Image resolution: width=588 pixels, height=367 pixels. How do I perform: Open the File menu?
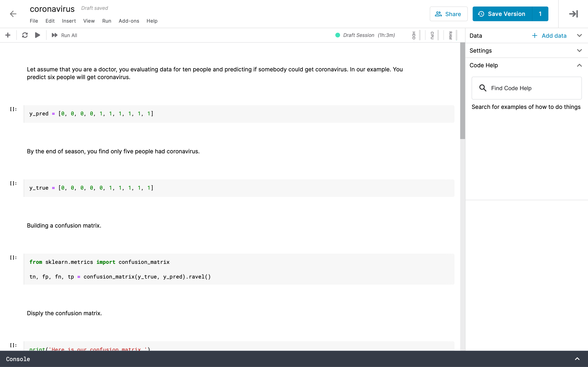coord(34,21)
